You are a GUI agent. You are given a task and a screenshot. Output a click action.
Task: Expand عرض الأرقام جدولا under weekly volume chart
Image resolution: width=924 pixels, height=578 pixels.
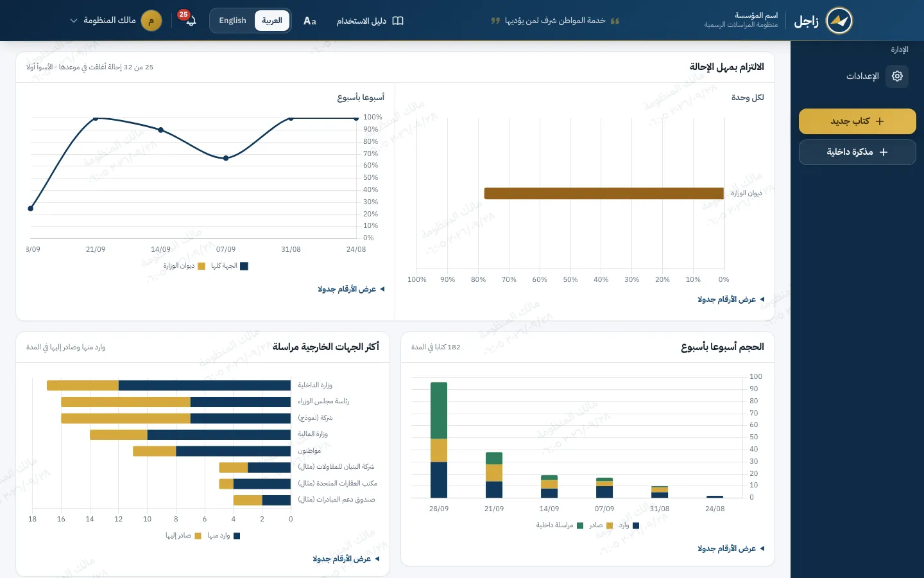click(732, 548)
